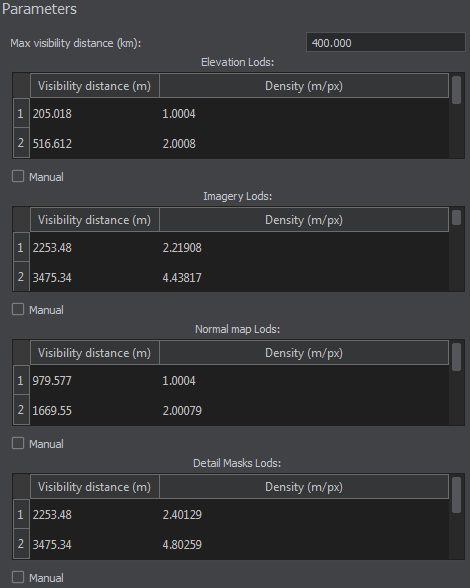
Task: Select Detail Masks density 4.80259 cell
Action: 304,544
